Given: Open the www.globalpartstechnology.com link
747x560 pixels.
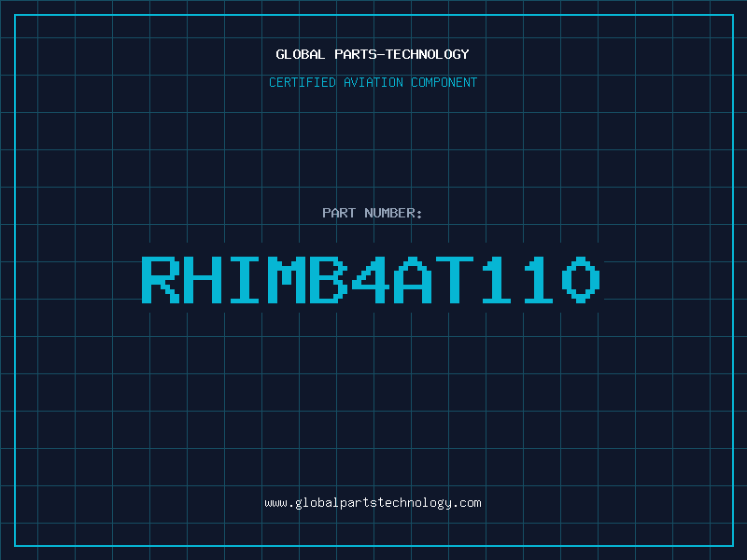Looking at the screenshot, I should [x=373, y=503].
